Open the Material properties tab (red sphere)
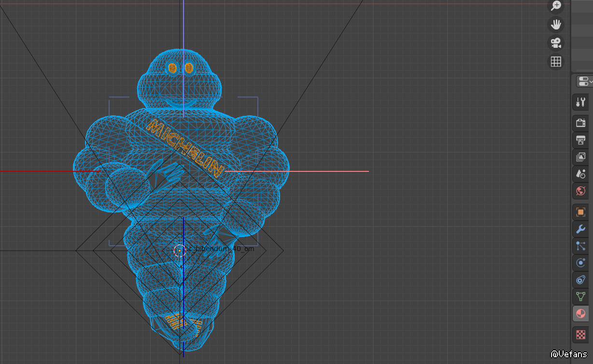 coord(581,314)
